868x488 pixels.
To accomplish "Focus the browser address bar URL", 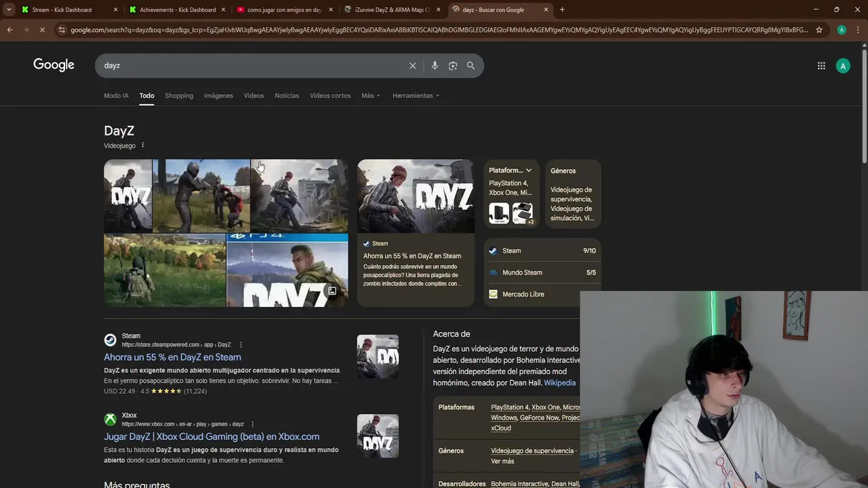I will pyautogui.click(x=439, y=30).
